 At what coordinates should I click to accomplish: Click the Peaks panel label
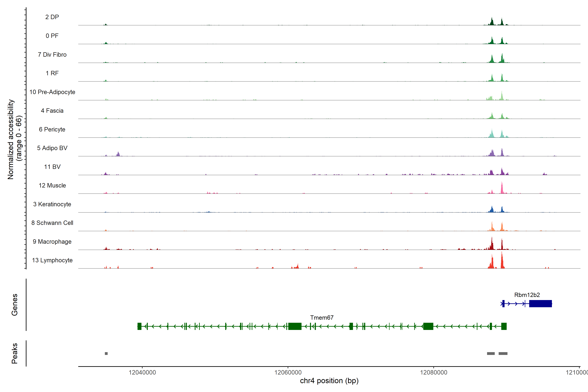15,353
